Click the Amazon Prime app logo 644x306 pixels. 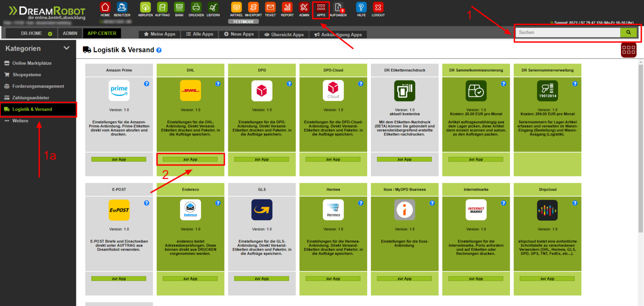tap(119, 90)
